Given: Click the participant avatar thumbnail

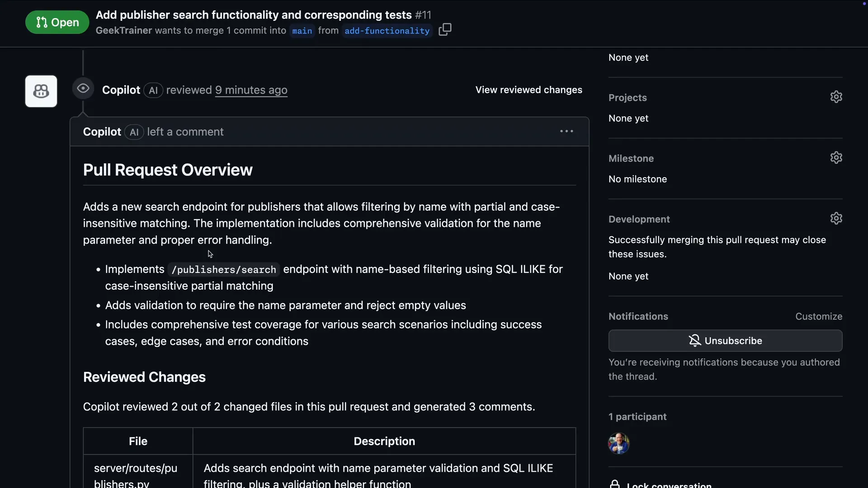Looking at the screenshot, I should pos(618,443).
